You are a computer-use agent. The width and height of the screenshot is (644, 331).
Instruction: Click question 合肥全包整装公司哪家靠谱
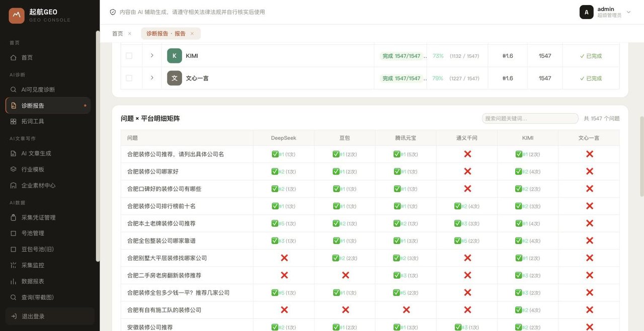(162, 241)
